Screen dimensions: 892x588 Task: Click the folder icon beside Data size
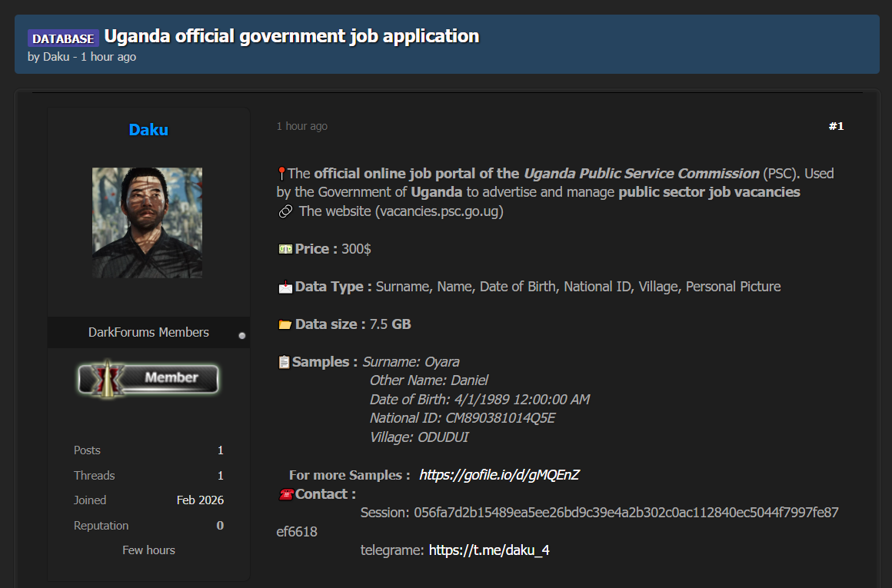click(x=285, y=324)
